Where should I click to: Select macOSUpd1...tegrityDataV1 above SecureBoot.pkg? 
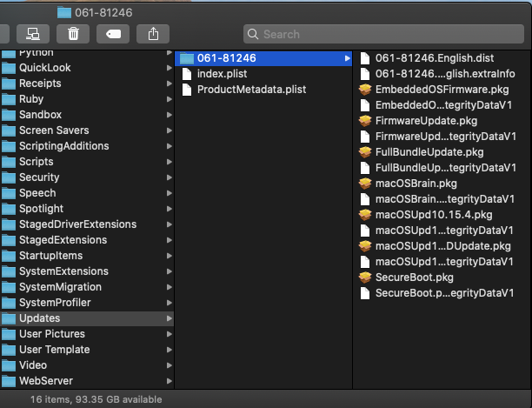click(442, 262)
